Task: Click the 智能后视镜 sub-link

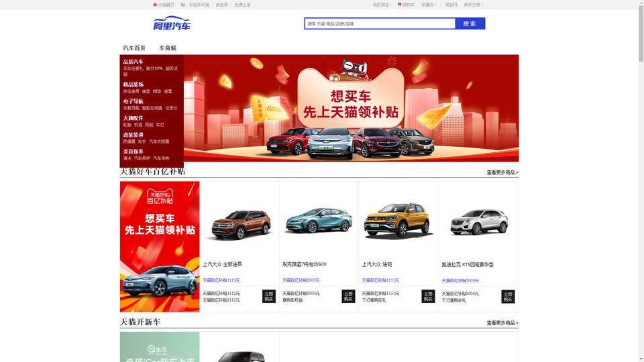Action: 152,108
